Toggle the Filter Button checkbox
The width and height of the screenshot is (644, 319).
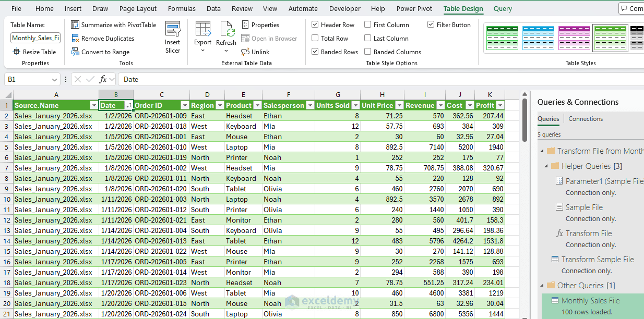(x=431, y=24)
